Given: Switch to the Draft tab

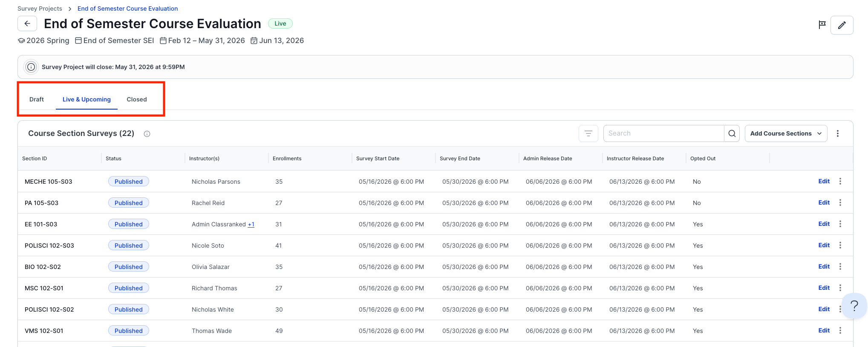Looking at the screenshot, I should tap(37, 99).
